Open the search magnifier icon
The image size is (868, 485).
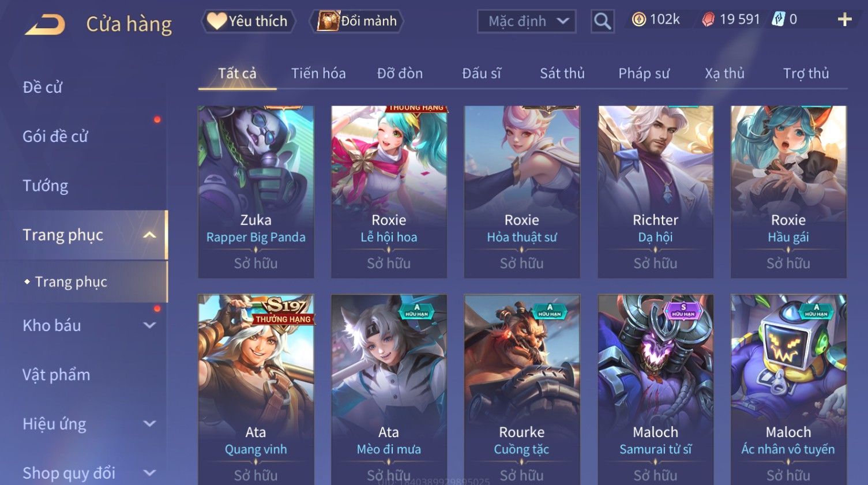point(602,22)
